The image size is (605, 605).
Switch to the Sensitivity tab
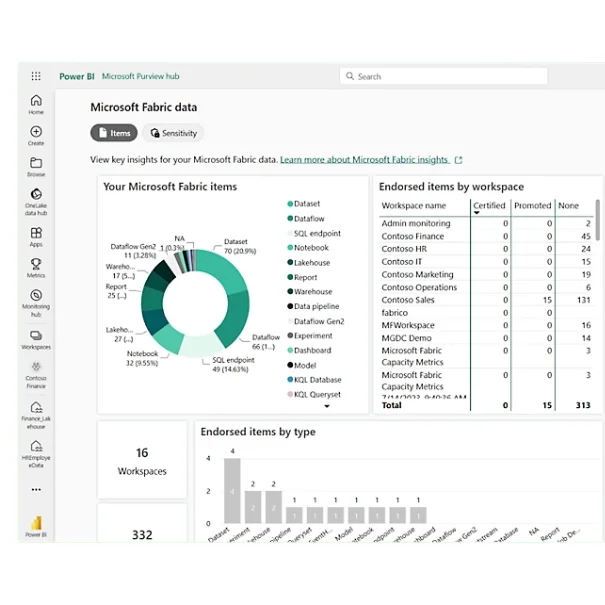point(173,133)
